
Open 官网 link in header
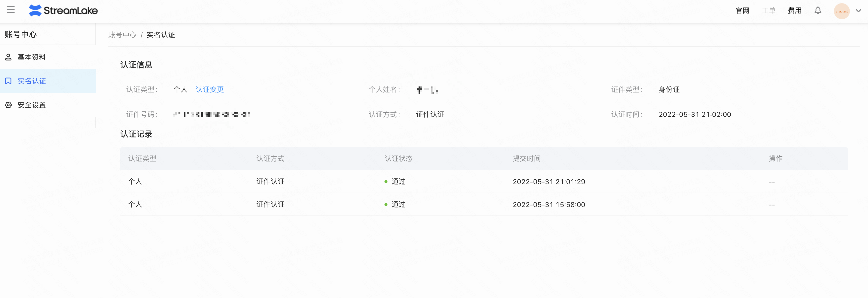coord(742,11)
